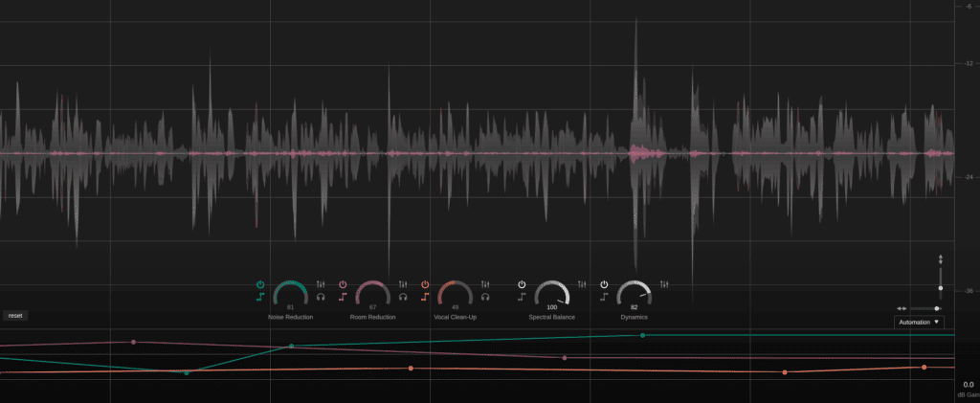
Task: Click the Noise Reduction label
Action: (x=291, y=318)
